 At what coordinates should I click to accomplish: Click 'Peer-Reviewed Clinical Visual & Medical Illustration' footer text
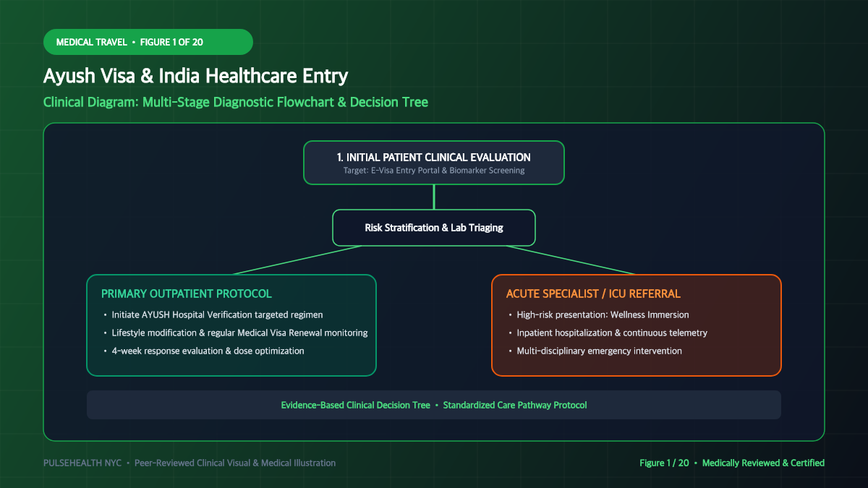235,463
